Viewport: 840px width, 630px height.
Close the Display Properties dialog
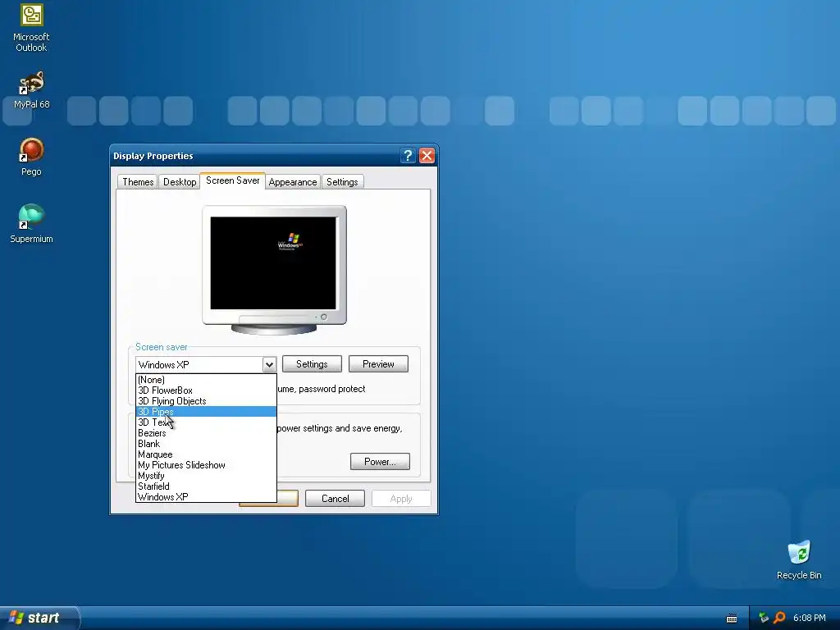click(427, 155)
